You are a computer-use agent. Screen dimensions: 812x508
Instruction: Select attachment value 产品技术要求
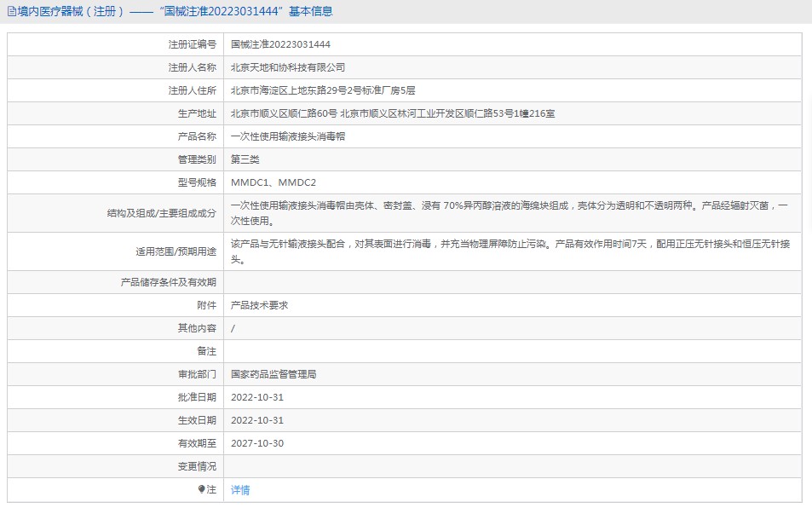259,305
